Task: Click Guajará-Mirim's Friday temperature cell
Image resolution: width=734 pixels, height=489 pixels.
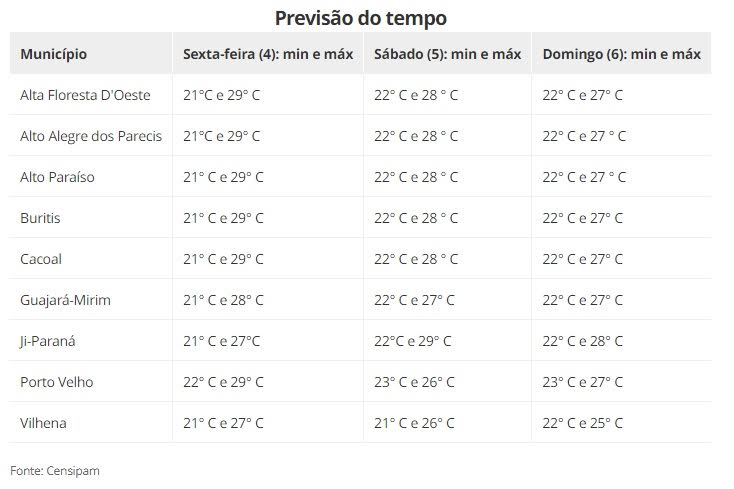Action: pyautogui.click(x=223, y=300)
